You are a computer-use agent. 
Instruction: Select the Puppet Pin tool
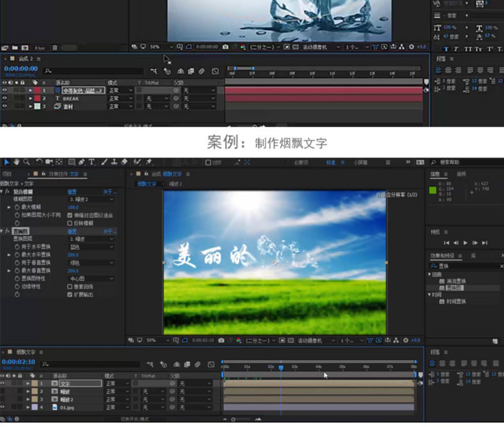(149, 162)
